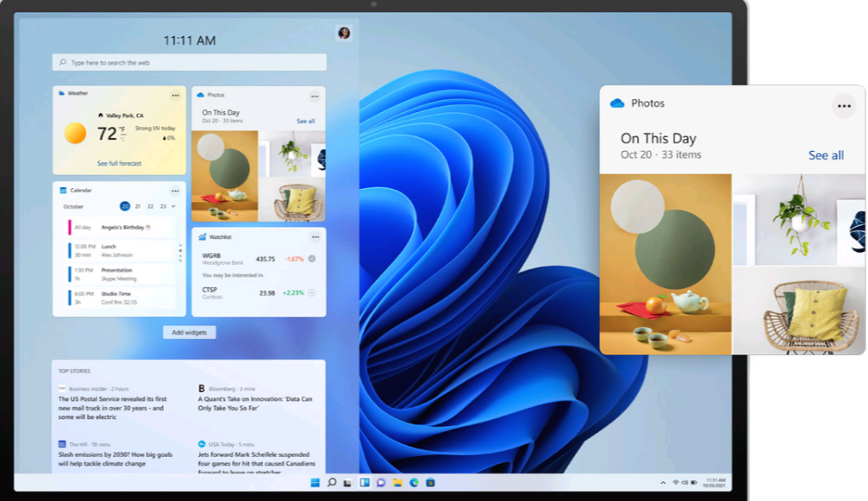This screenshot has width=868, height=501.
Task: Add CTSP to watchlist with plus icon
Action: point(312,293)
